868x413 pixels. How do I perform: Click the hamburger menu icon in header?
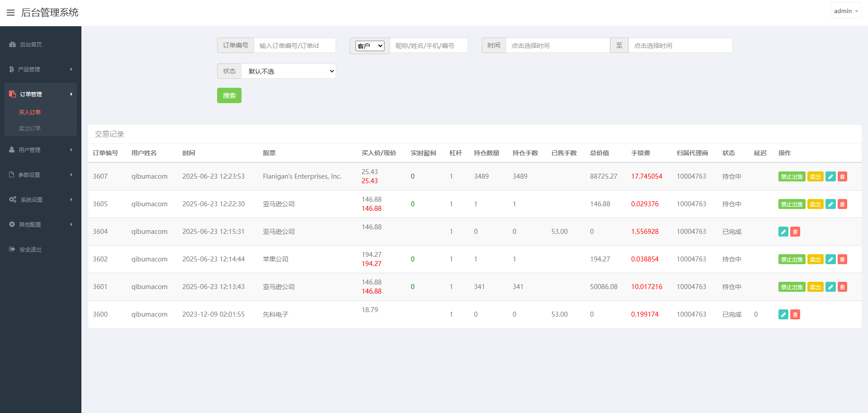(10, 13)
